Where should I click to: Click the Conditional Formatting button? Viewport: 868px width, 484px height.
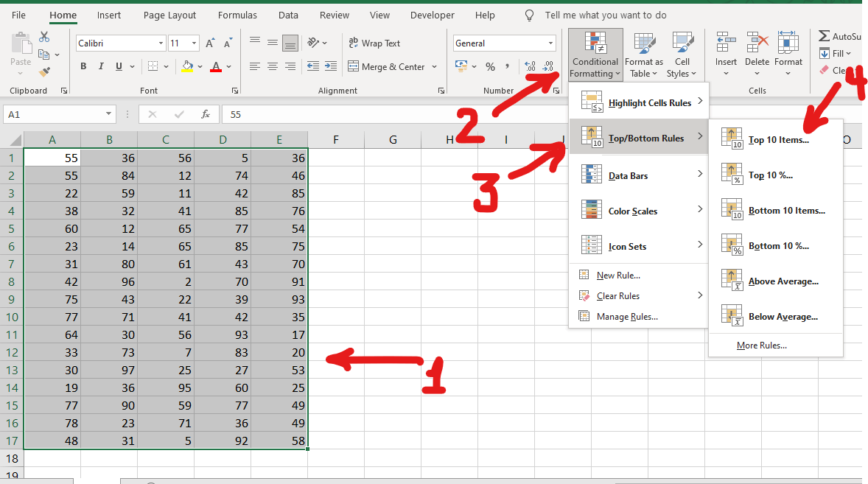[595, 55]
